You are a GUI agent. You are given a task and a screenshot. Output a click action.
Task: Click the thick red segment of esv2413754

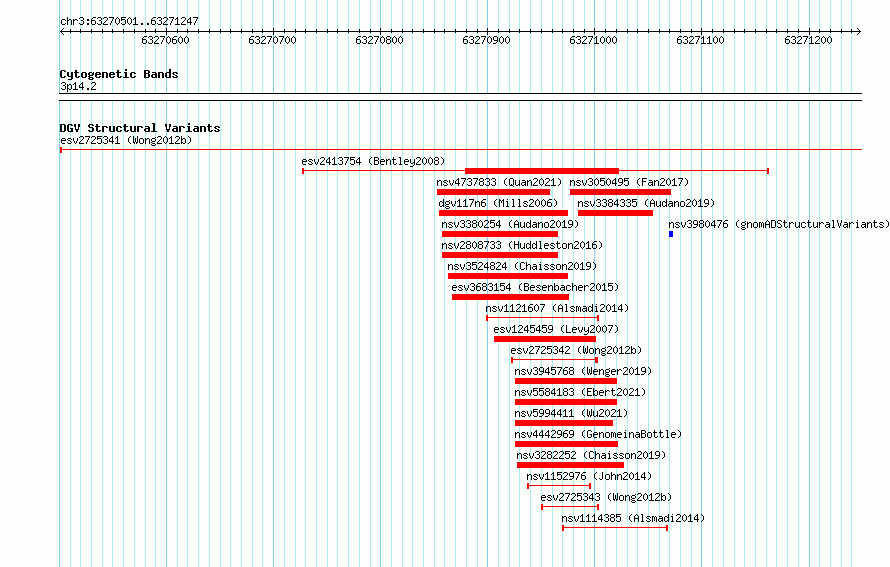[x=541, y=171]
